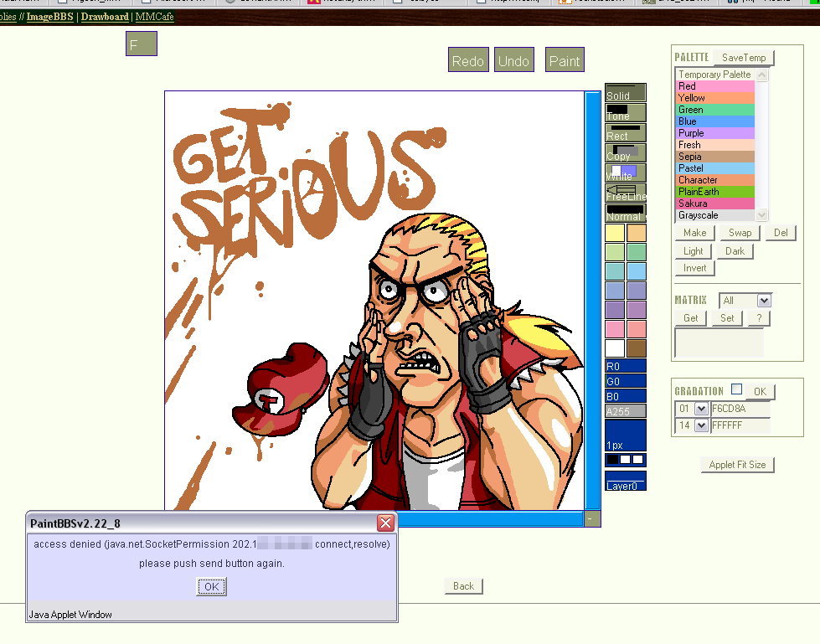820x644 pixels.
Task: Expand the gradation 01 color dropdown
Action: click(x=701, y=409)
